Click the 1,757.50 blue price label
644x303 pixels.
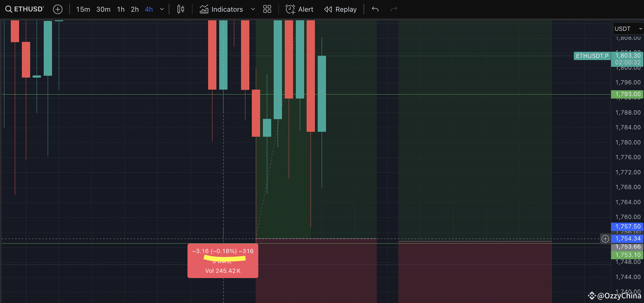pos(627,226)
